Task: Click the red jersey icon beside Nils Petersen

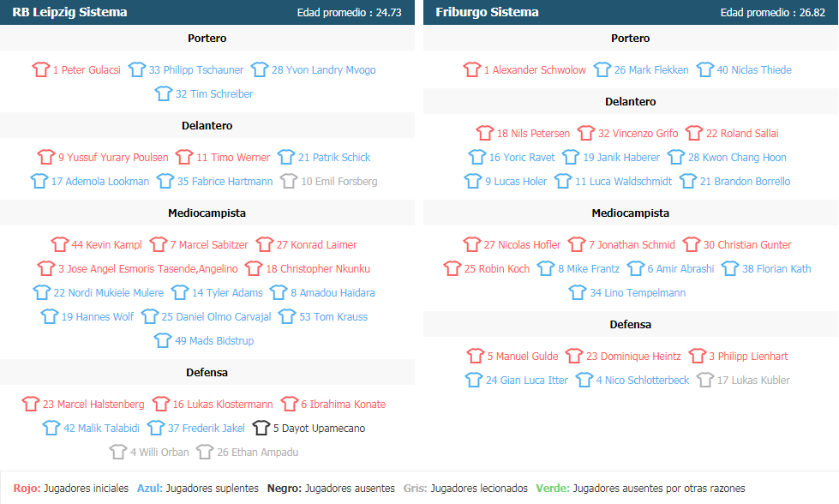Action: coord(485,133)
